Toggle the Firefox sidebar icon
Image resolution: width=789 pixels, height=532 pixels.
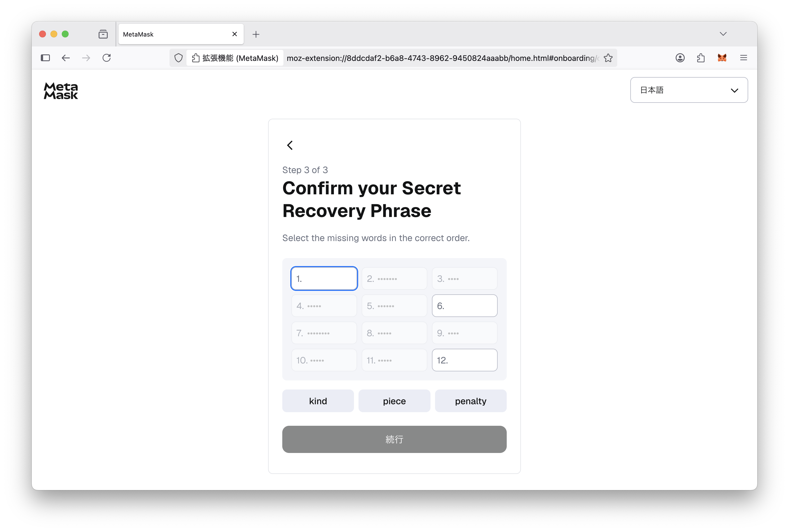pos(45,58)
